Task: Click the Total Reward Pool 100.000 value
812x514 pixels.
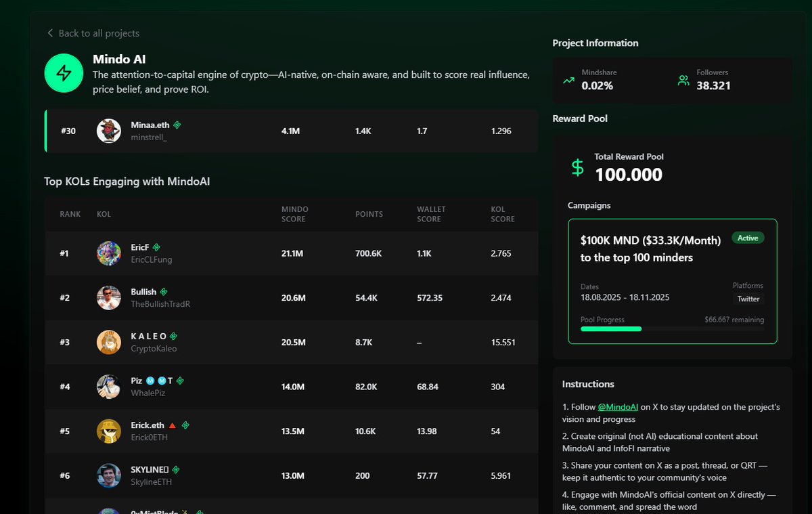Action: coord(629,174)
